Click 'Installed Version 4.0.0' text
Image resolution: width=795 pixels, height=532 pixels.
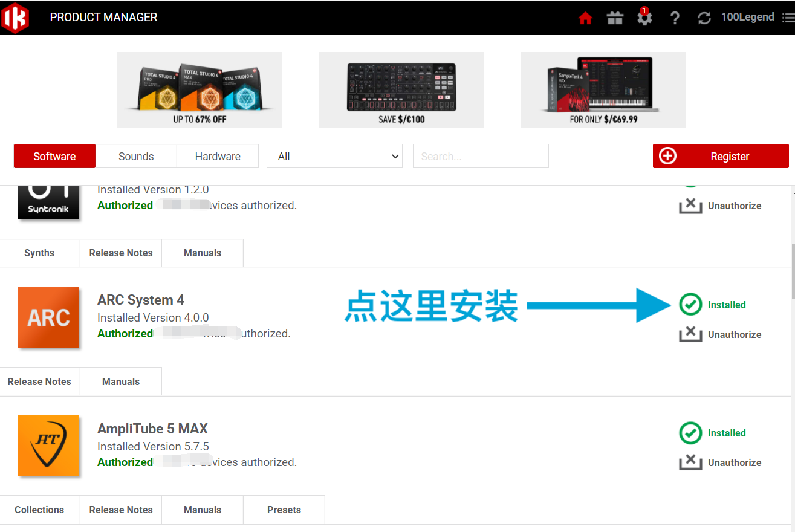pyautogui.click(x=153, y=317)
